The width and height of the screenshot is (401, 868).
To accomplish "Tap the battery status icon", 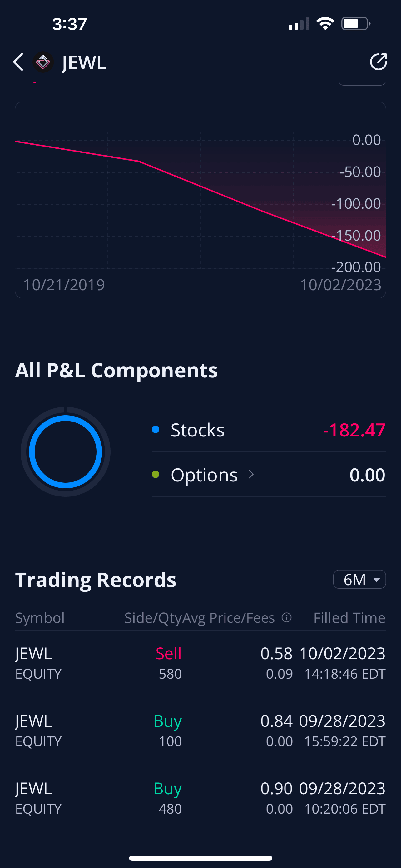I will [355, 24].
